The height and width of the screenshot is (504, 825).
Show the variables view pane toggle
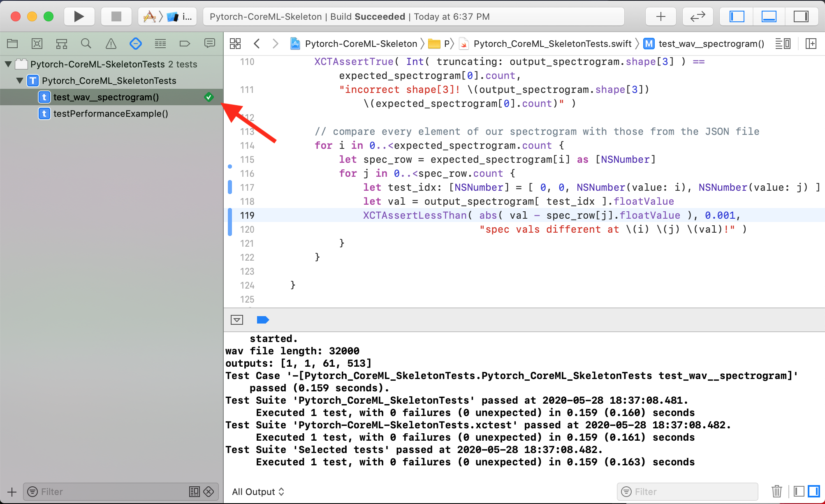pos(799,491)
